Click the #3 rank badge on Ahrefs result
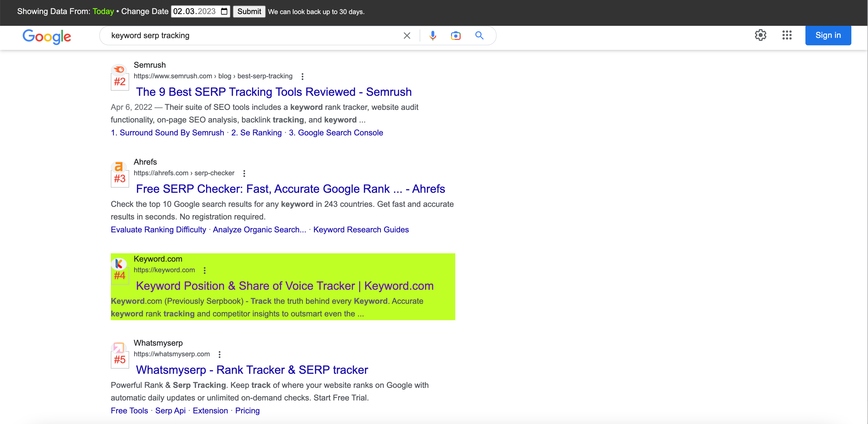 click(x=120, y=178)
